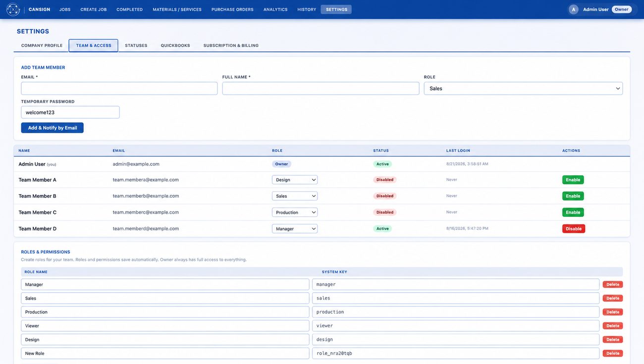
Task: Delete the Production role
Action: click(613, 312)
